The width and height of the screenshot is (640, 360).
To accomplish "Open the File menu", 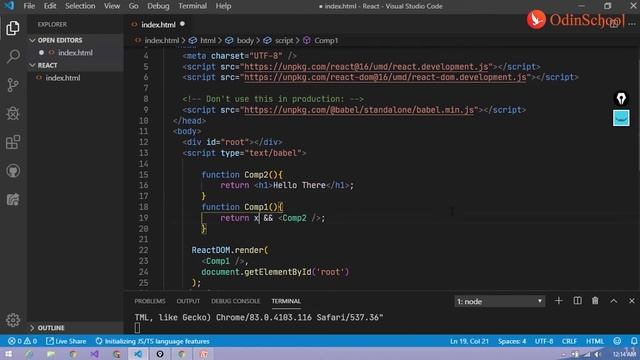I will tap(29, 6).
